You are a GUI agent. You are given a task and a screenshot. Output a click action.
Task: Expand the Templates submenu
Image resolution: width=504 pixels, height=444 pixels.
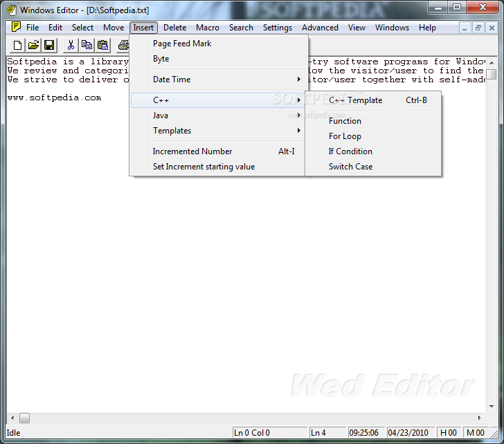[x=217, y=131]
